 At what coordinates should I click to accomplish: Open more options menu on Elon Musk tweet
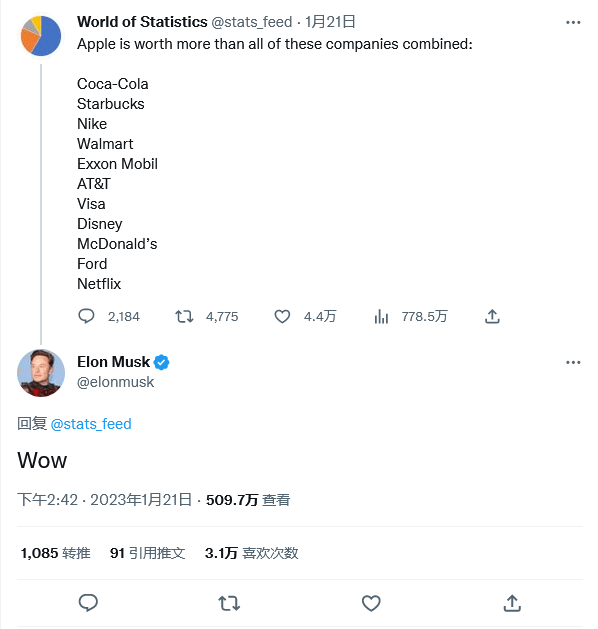[x=573, y=362]
